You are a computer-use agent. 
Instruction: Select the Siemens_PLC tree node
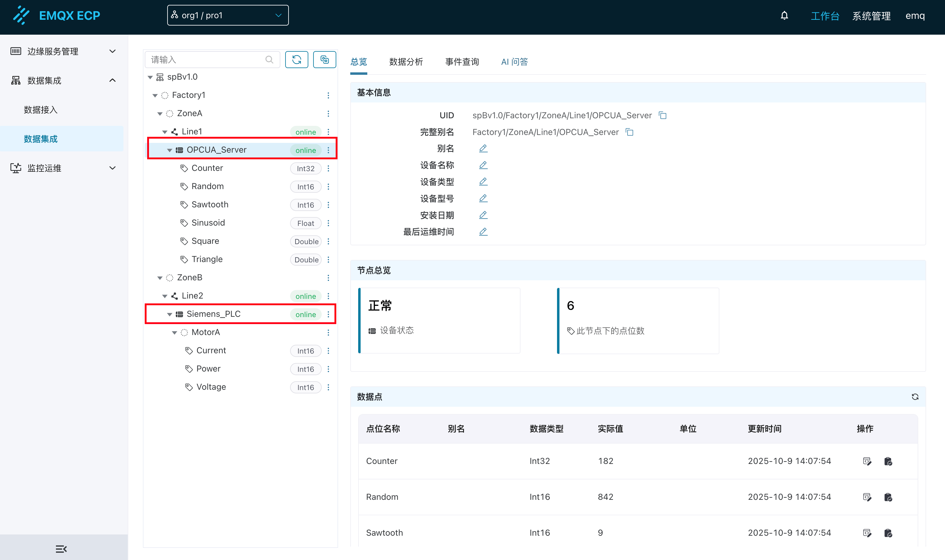214,314
